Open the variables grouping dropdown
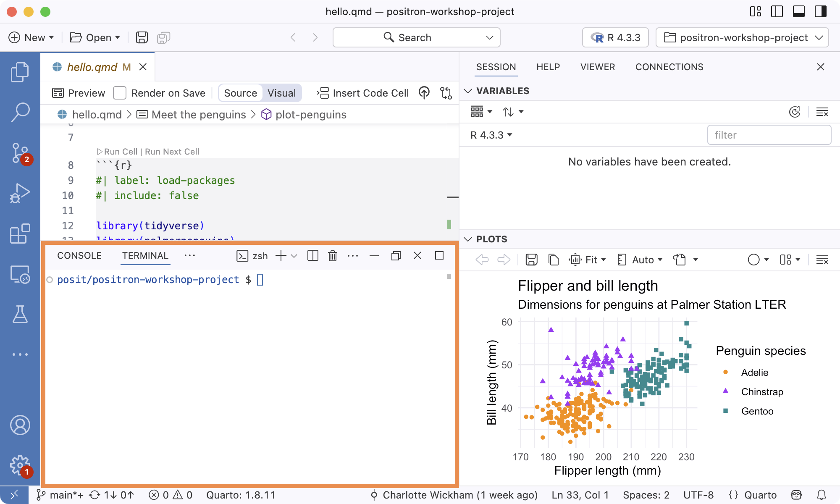This screenshot has height=504, width=840. coord(481,112)
